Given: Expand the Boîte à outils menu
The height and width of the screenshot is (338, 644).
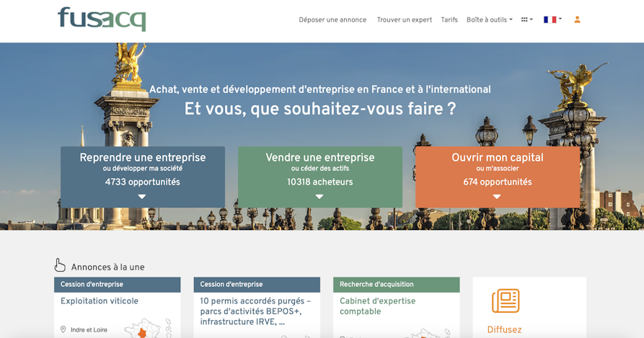Looking at the screenshot, I should point(489,19).
